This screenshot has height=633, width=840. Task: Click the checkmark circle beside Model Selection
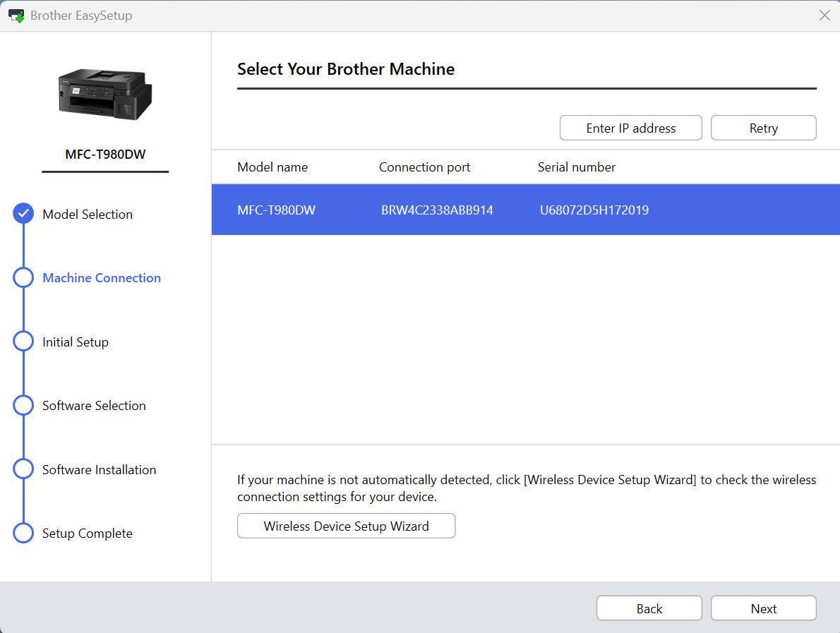click(23, 214)
